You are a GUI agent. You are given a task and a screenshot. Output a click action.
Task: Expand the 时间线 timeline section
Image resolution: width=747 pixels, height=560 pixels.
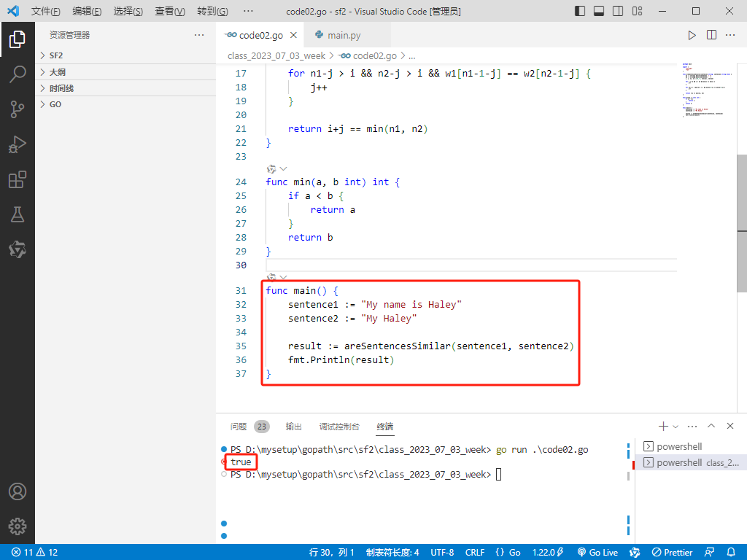click(125, 88)
